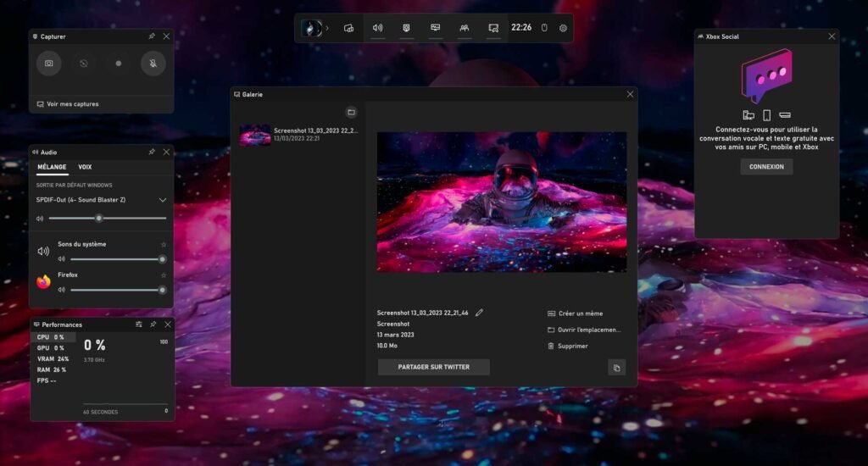This screenshot has width=868, height=466.
Task: Close the Performances widget
Action: [x=168, y=325]
